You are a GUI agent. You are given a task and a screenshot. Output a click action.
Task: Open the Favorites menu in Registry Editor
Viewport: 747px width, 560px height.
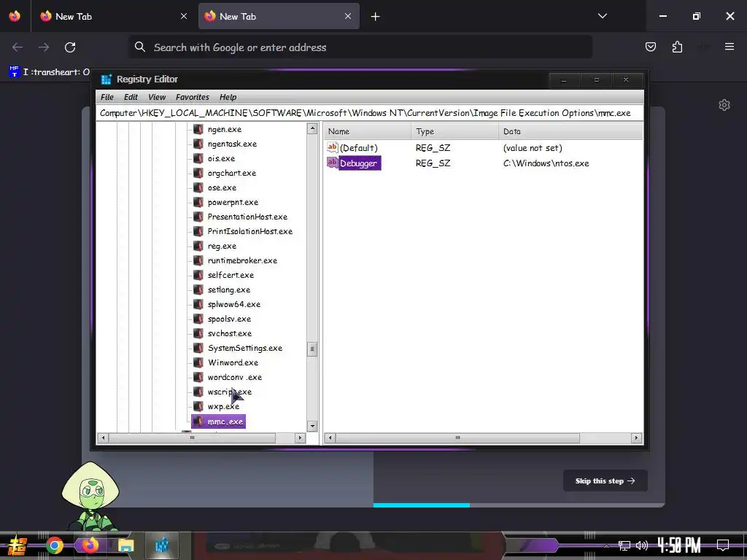click(x=192, y=97)
